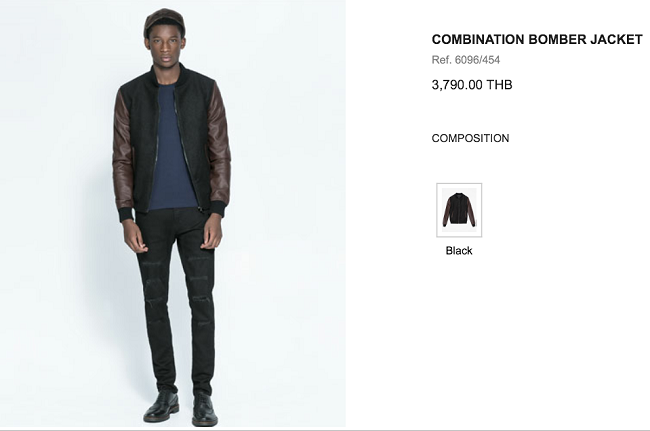Viewport: 650px width, 431px height.
Task: Click the brown leather sleeve near COMPOSITION side
Action: 218,145
